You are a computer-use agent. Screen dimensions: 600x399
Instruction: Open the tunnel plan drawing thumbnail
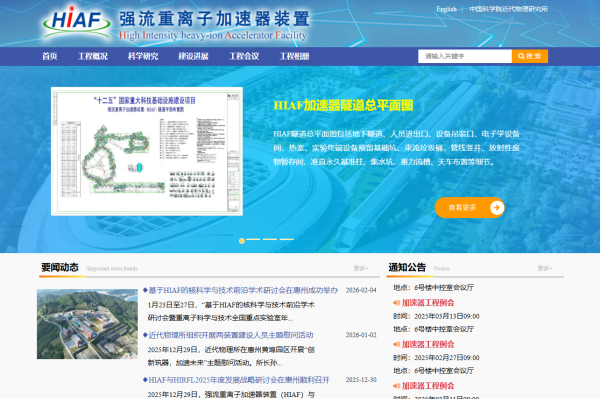pyautogui.click(x=147, y=151)
